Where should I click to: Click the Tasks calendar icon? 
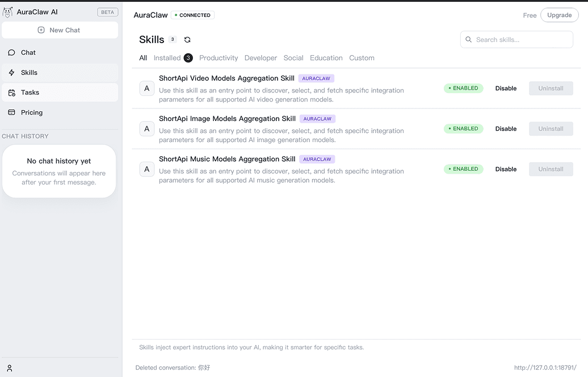pyautogui.click(x=11, y=93)
